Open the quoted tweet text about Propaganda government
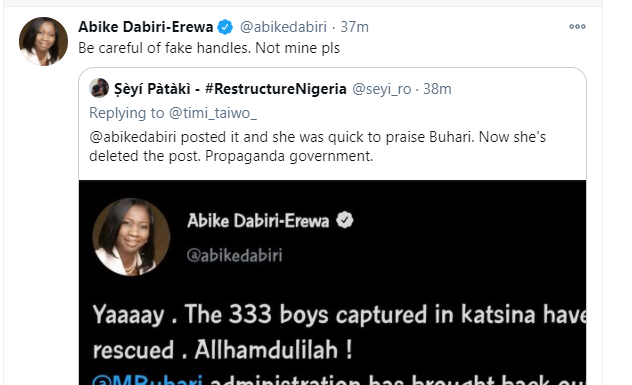 coord(318,146)
